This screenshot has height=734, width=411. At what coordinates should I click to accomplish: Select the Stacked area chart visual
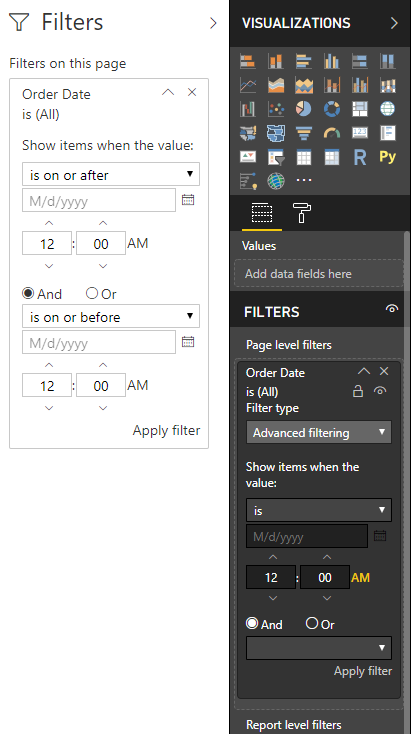pos(304,85)
